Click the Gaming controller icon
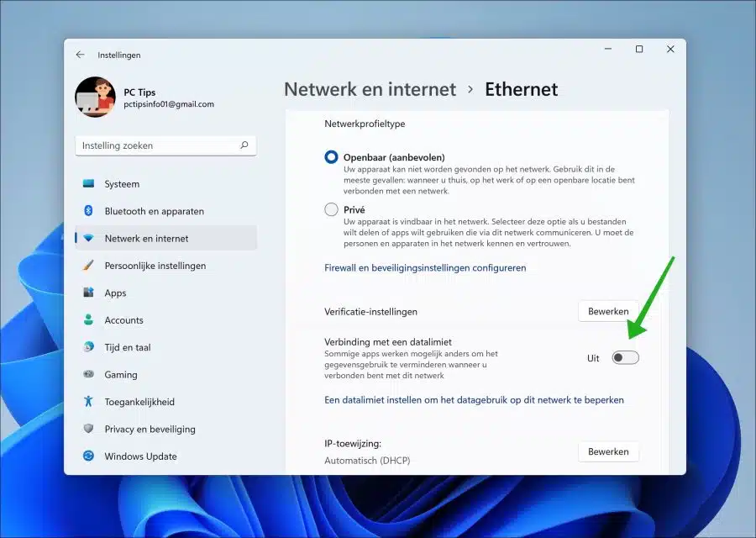Screen dimensions: 756x538 click(x=88, y=374)
